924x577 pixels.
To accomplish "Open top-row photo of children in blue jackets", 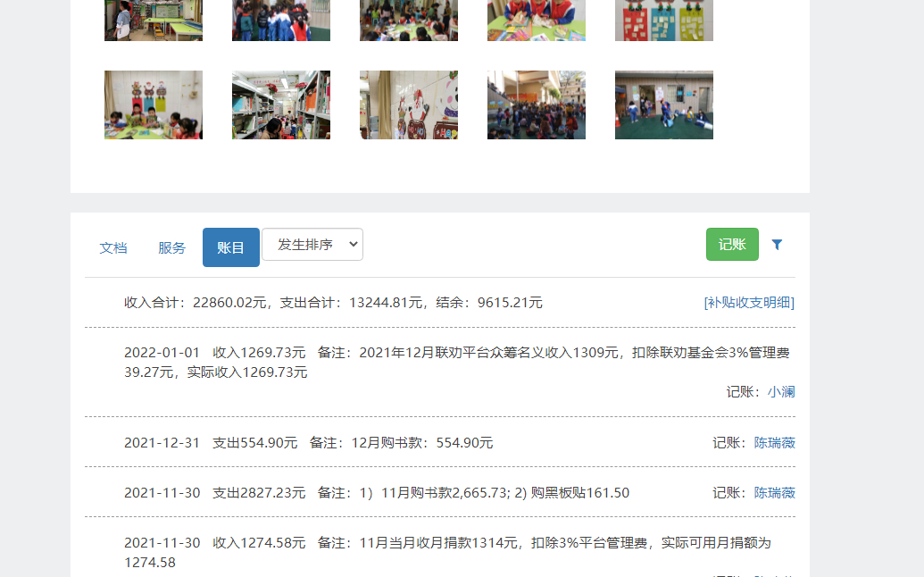I will tap(281, 20).
